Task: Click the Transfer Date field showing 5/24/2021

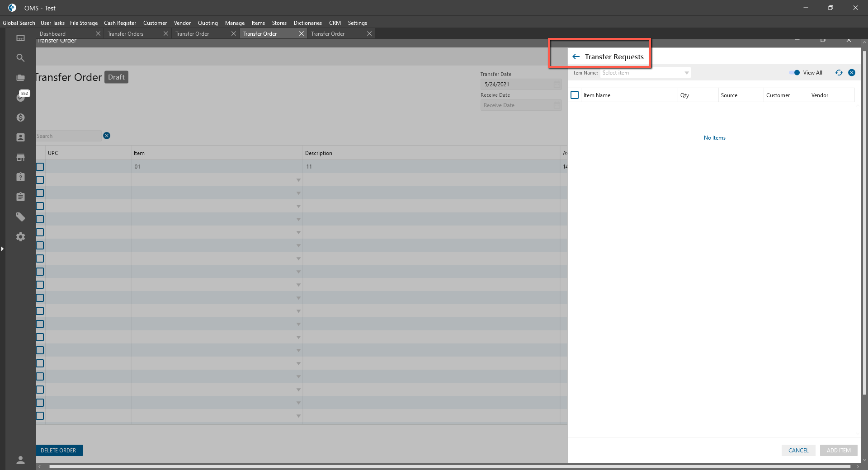Action: (x=521, y=85)
